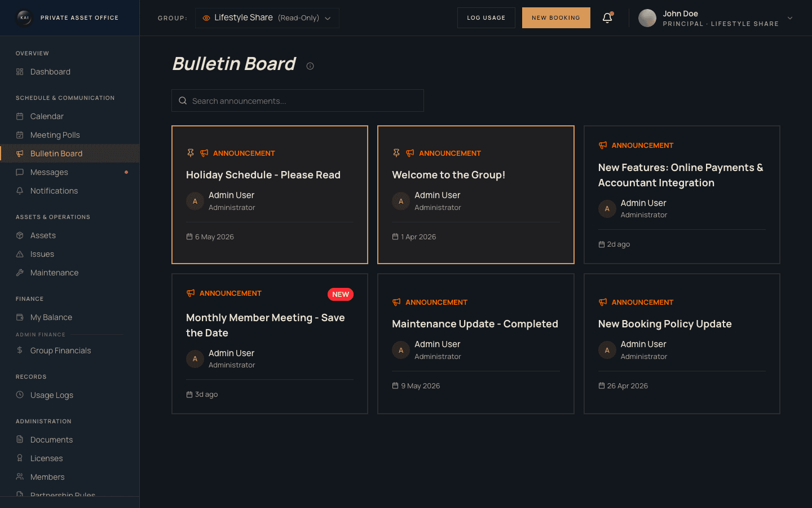The height and width of the screenshot is (508, 812).
Task: Click pin icon on Holiday Schedule card
Action: click(x=191, y=153)
